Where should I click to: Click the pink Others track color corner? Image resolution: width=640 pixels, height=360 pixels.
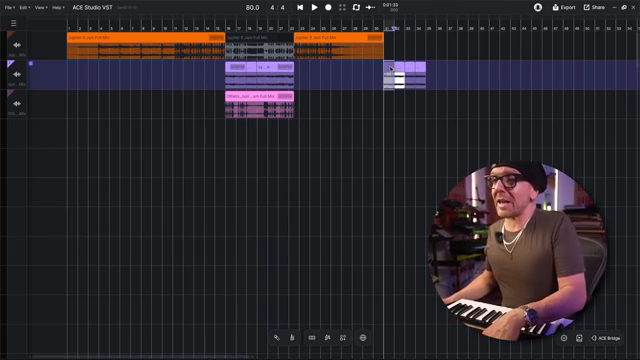[10, 93]
